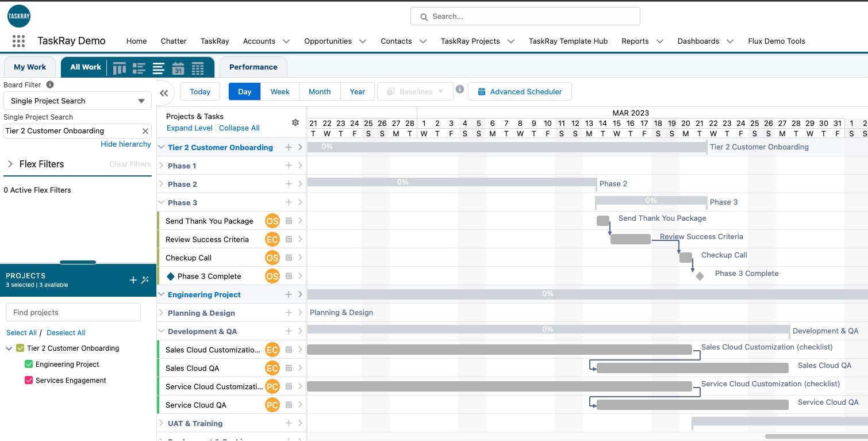
Task: Switch to Performance tab
Action: (254, 67)
